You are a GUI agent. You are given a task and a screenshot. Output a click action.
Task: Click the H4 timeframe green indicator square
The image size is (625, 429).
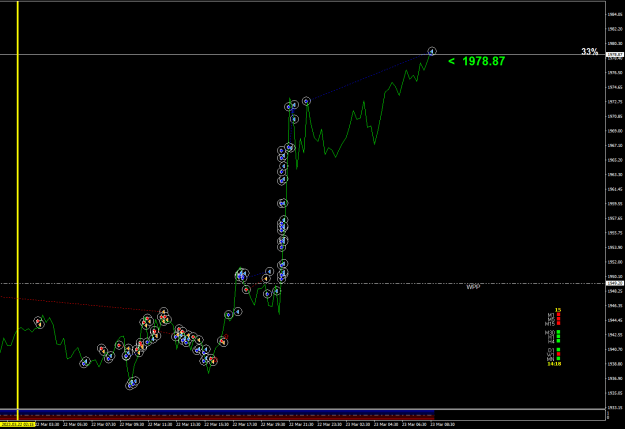point(558,340)
